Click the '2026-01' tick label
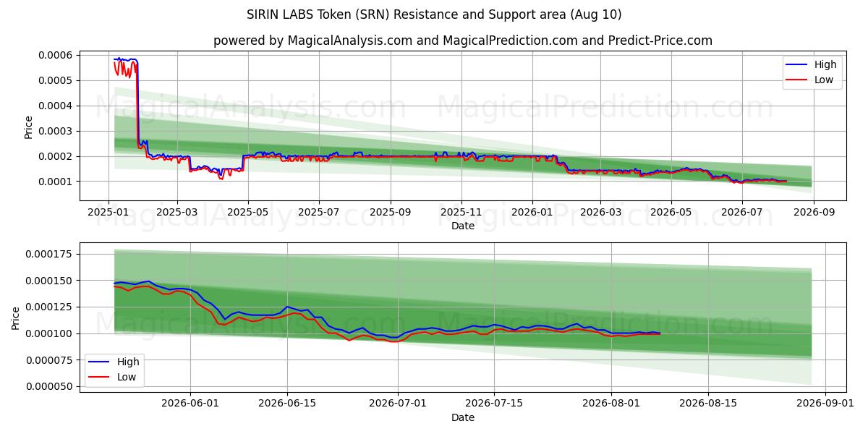Viewport: 868px width, 434px height. tap(532, 213)
